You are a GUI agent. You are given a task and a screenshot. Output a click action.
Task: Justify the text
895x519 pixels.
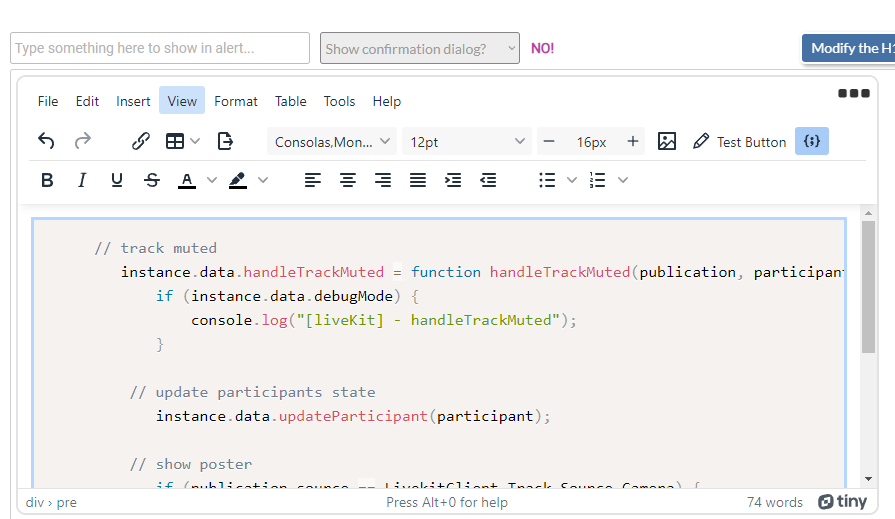418,180
